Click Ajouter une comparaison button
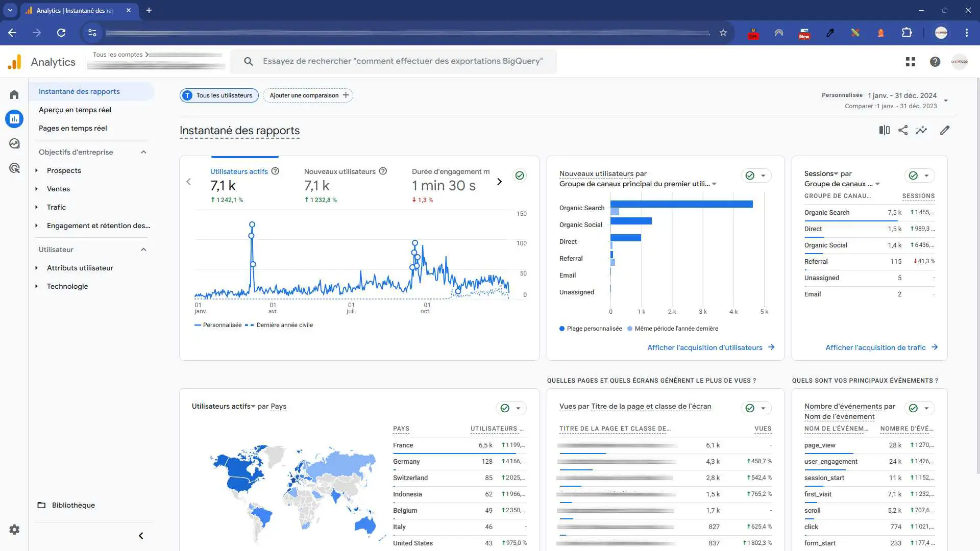The height and width of the screenshot is (551, 980). click(308, 95)
